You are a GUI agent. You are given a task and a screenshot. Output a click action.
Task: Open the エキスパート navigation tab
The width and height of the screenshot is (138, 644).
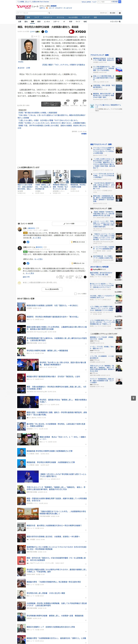[x=48, y=17]
